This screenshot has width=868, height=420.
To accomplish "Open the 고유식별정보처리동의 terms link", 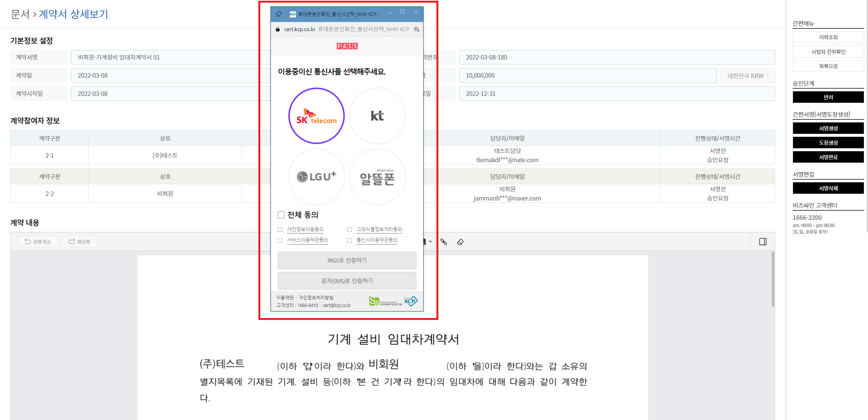I will [x=379, y=229].
